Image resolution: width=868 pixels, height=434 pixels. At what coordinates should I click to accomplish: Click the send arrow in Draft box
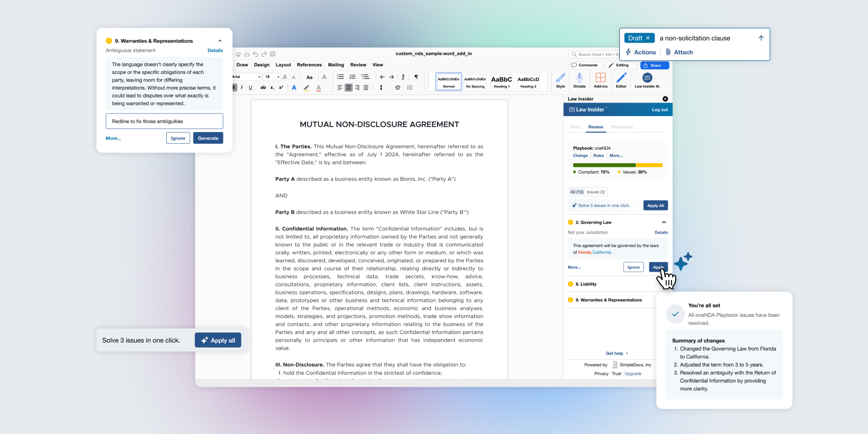click(761, 38)
